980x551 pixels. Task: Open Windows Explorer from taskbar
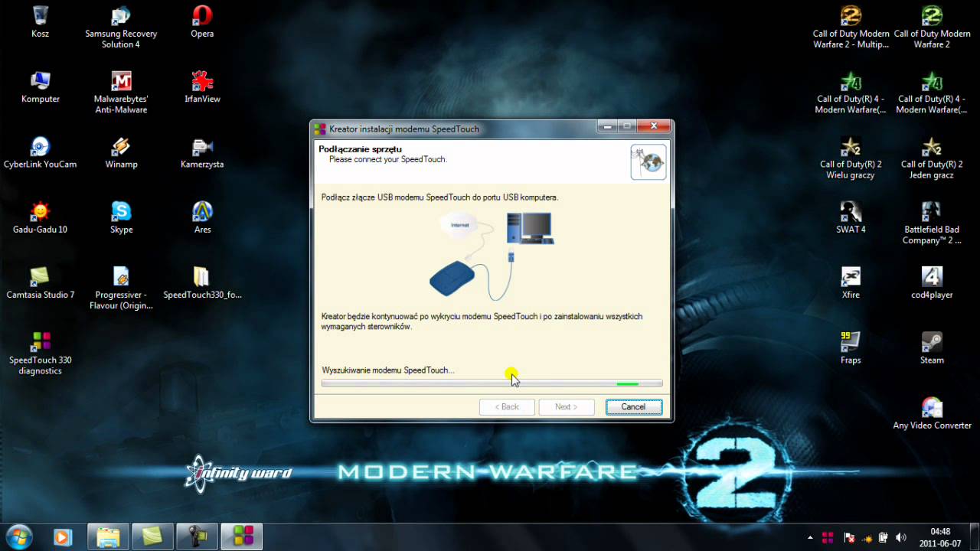[x=108, y=536]
